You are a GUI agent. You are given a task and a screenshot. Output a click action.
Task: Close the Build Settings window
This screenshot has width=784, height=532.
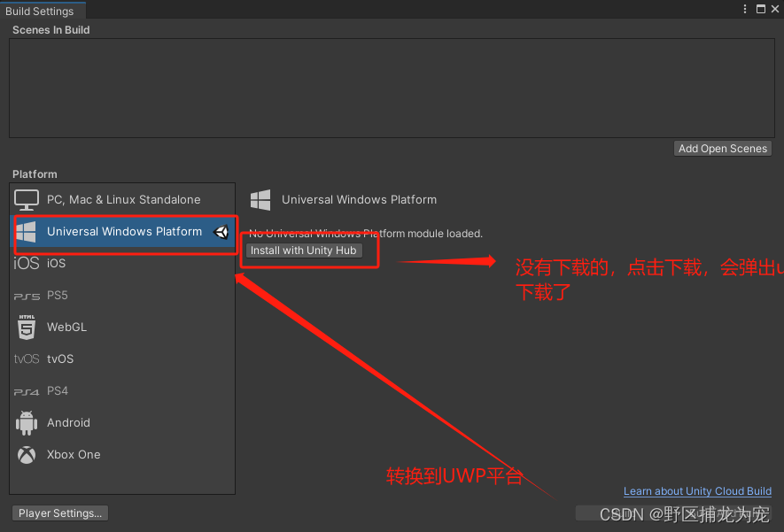(775, 9)
